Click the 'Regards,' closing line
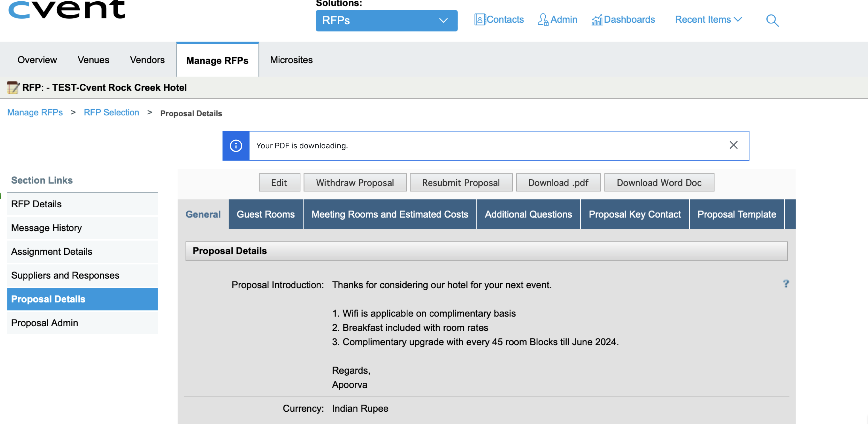The image size is (868, 424). [351, 371]
